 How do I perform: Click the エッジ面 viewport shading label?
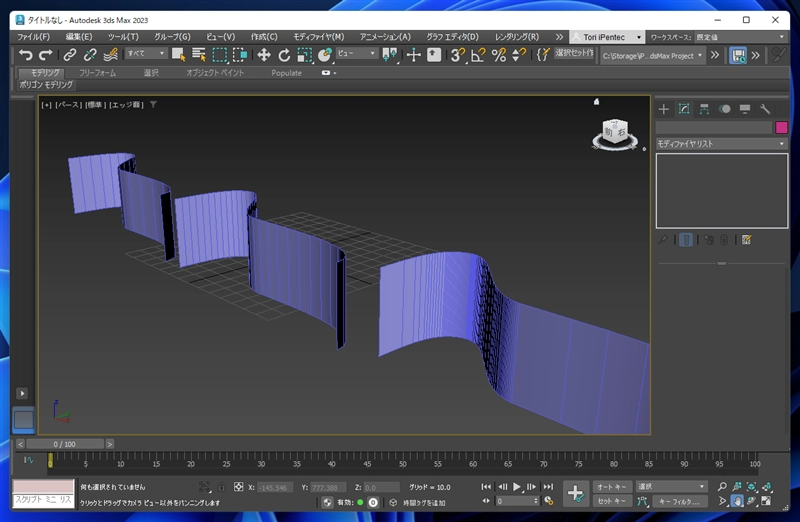click(127, 105)
